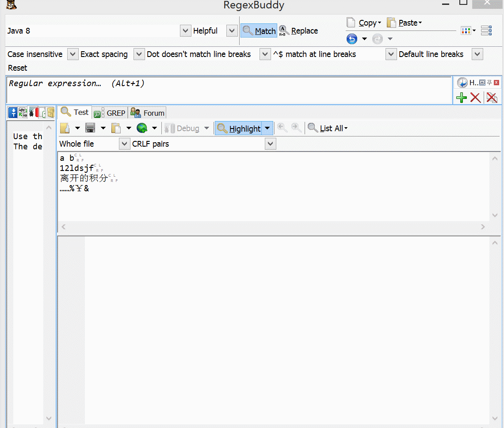Open dropdown next to open file icon
Viewport: 504px width, 428px height.
77,129
